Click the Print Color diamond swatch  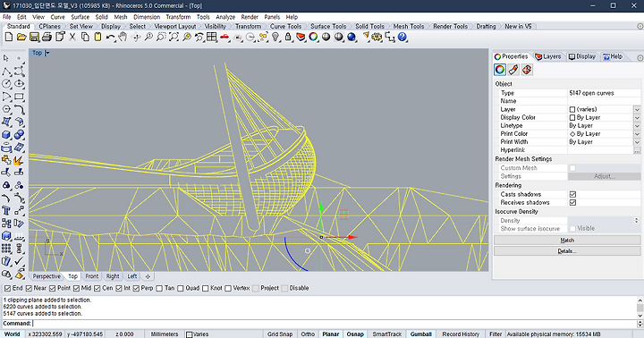[572, 134]
